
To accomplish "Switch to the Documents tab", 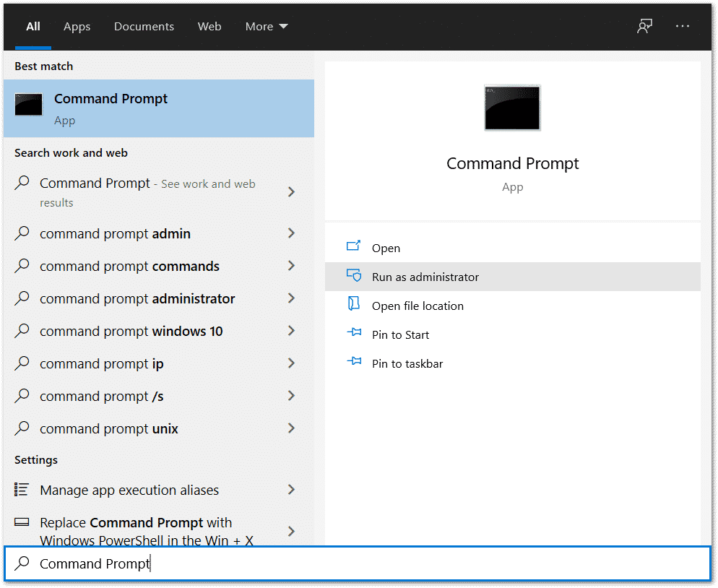I will point(144,27).
